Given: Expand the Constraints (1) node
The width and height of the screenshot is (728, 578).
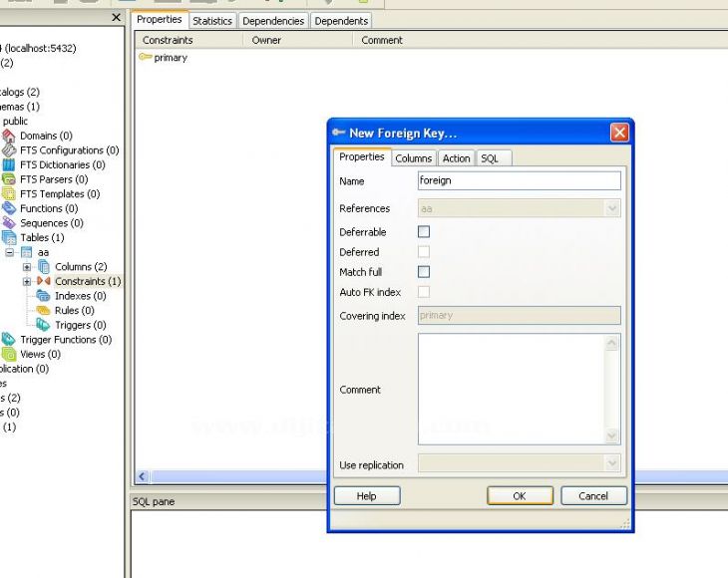Looking at the screenshot, I should [x=27, y=281].
